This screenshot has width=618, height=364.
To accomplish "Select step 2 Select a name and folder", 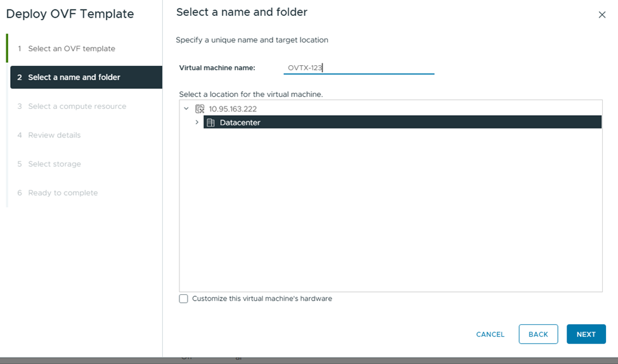I will pyautogui.click(x=74, y=77).
